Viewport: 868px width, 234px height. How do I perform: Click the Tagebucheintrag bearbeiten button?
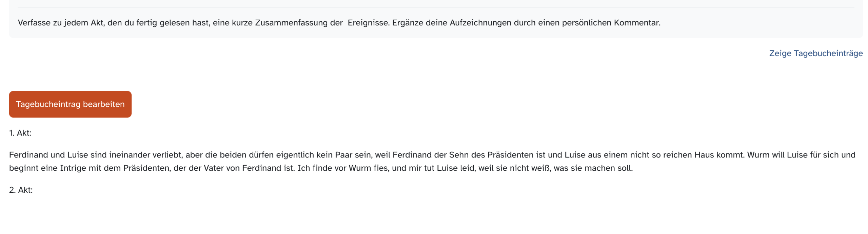70,104
